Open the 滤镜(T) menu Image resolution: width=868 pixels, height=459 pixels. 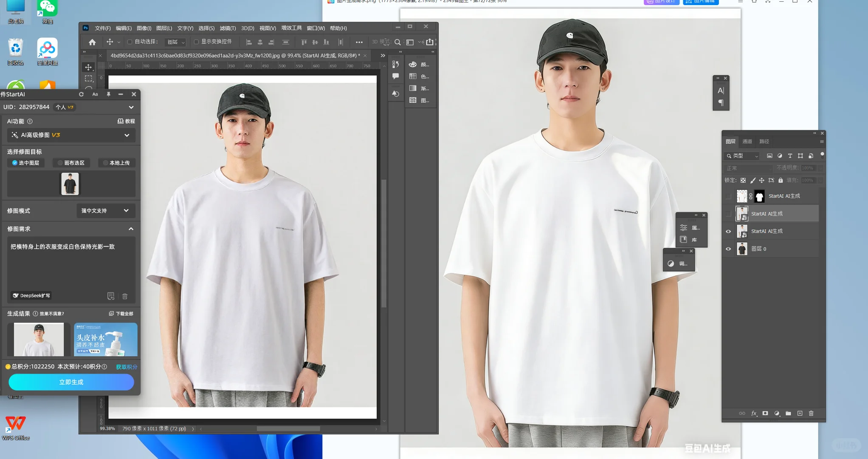(x=228, y=28)
